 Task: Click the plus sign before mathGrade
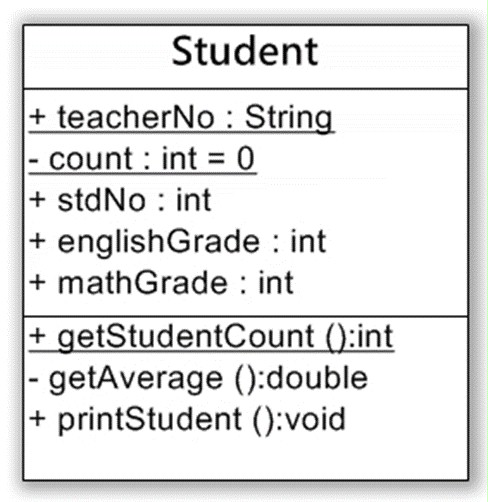[37, 283]
